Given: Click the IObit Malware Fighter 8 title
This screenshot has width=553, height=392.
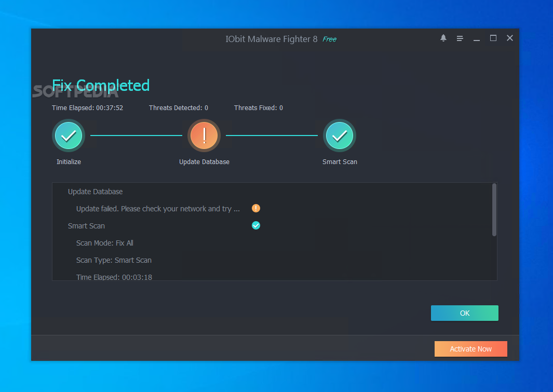Looking at the screenshot, I should point(272,39).
